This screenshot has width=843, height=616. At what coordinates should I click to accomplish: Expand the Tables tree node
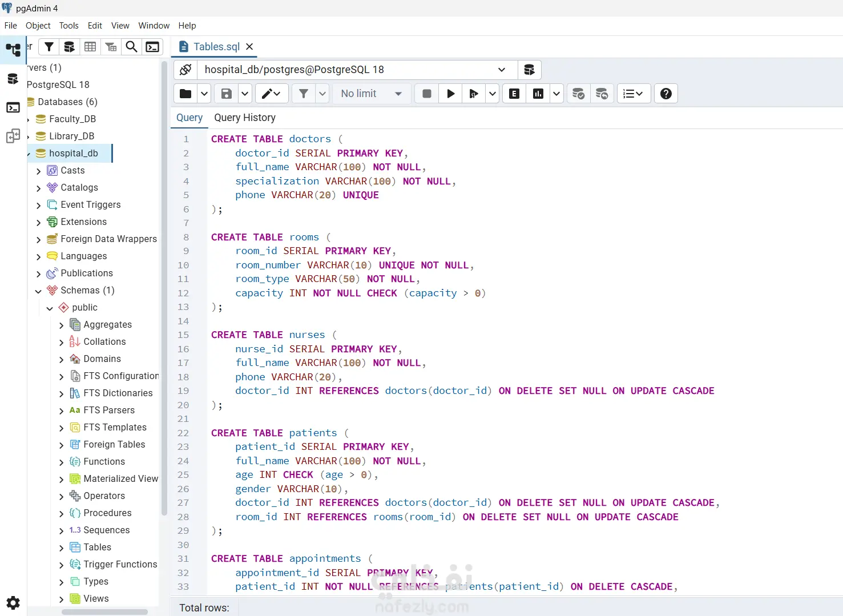tap(62, 548)
